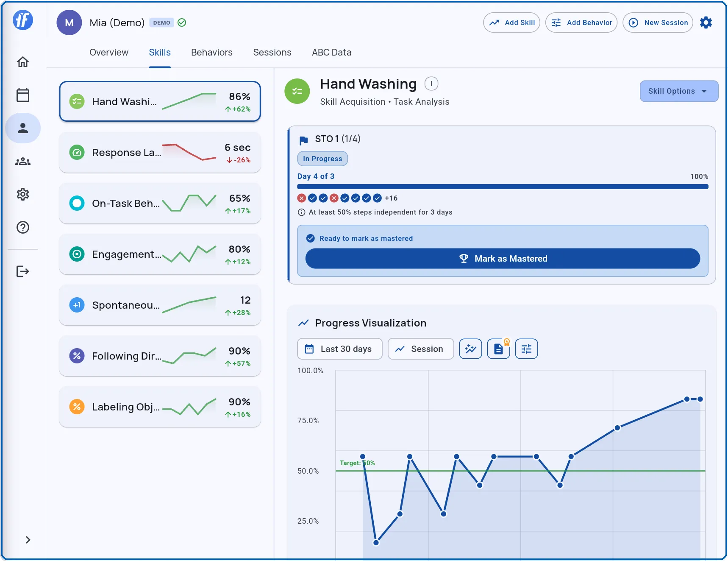This screenshot has height=561, width=728.
Task: Open the calendar icon in sidebar
Action: [23, 95]
